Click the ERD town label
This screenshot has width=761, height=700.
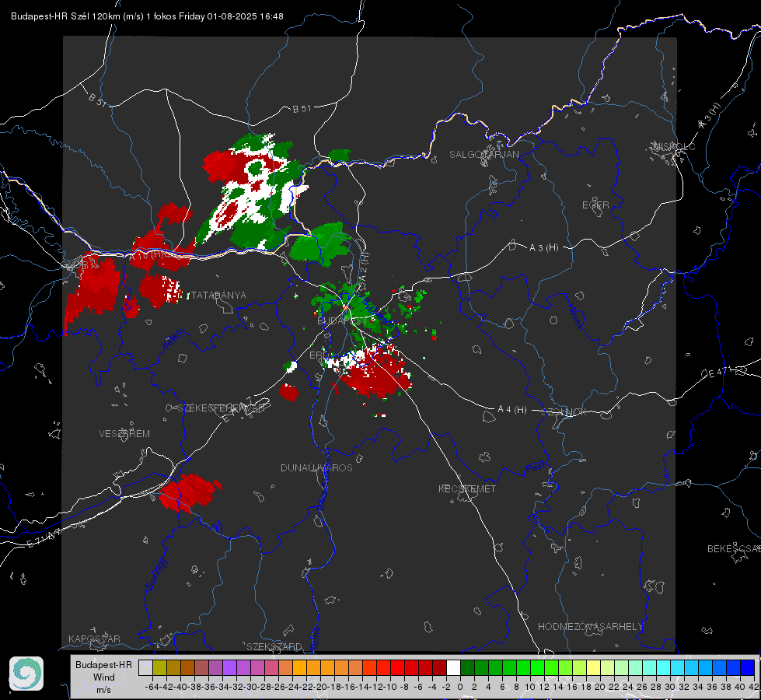coord(319,355)
